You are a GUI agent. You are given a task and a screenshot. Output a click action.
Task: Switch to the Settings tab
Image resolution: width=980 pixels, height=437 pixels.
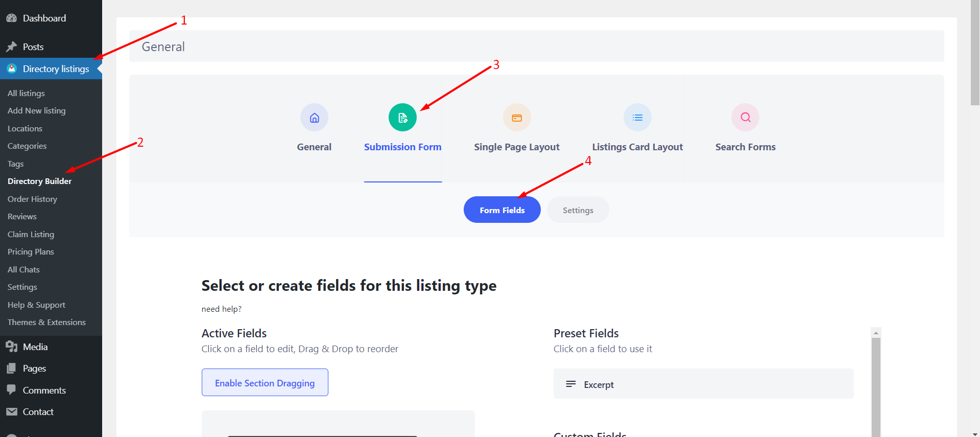[577, 210]
